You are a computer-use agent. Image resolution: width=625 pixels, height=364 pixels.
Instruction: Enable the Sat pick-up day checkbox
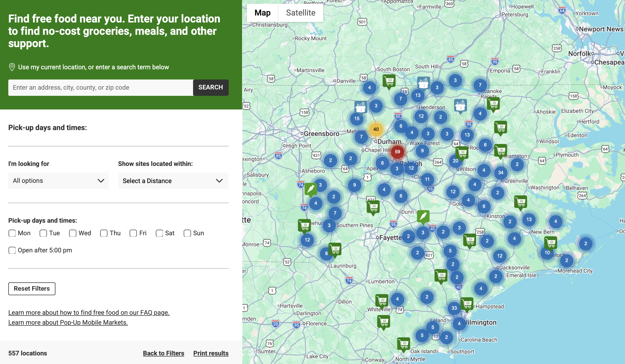click(x=159, y=233)
